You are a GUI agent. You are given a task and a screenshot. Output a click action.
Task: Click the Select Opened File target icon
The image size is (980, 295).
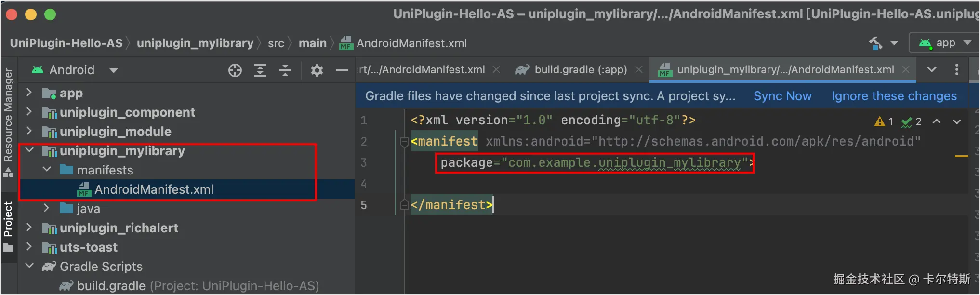[235, 70]
